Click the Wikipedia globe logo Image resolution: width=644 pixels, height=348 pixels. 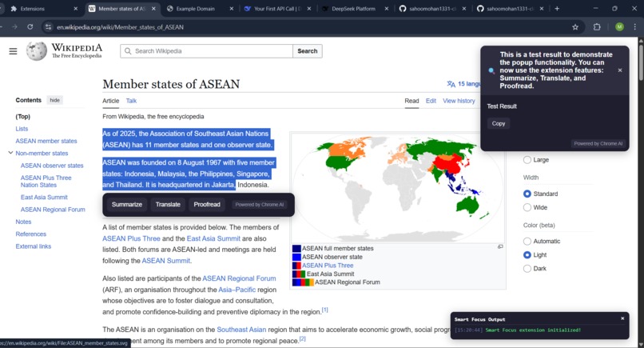tap(37, 51)
